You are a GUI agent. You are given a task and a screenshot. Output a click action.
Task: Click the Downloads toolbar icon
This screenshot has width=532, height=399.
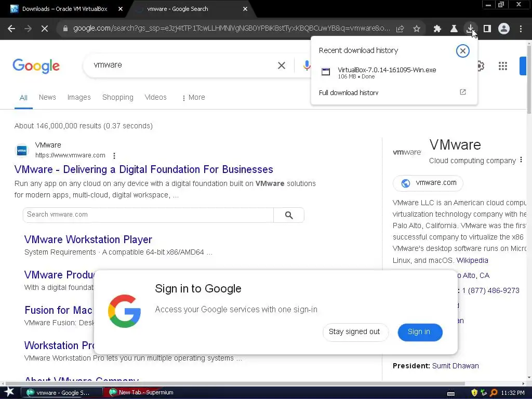click(x=471, y=29)
